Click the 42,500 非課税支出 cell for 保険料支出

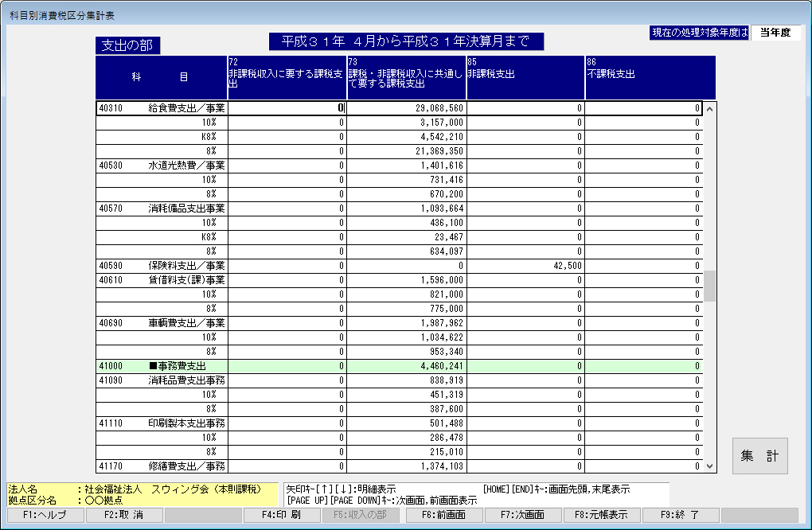click(x=525, y=266)
